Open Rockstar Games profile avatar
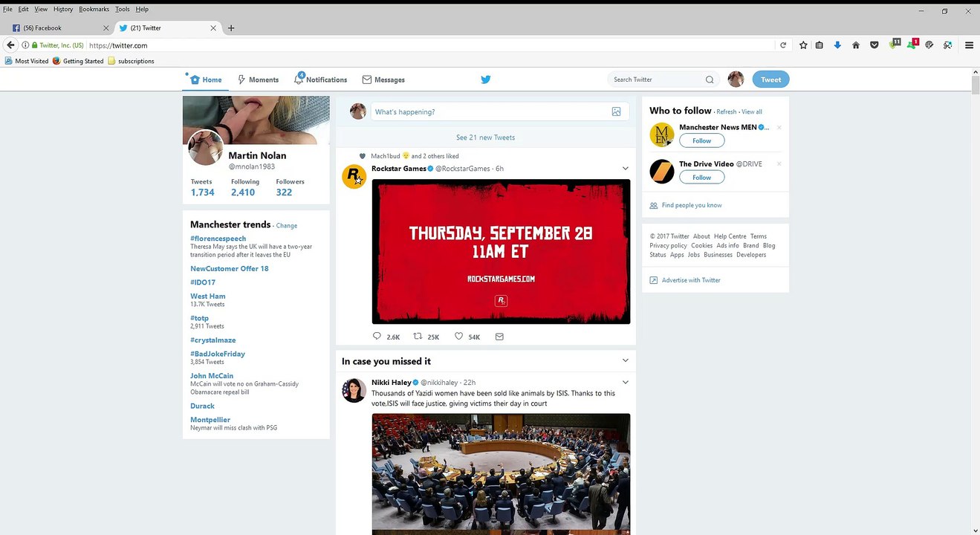This screenshot has width=980, height=535. (x=354, y=177)
